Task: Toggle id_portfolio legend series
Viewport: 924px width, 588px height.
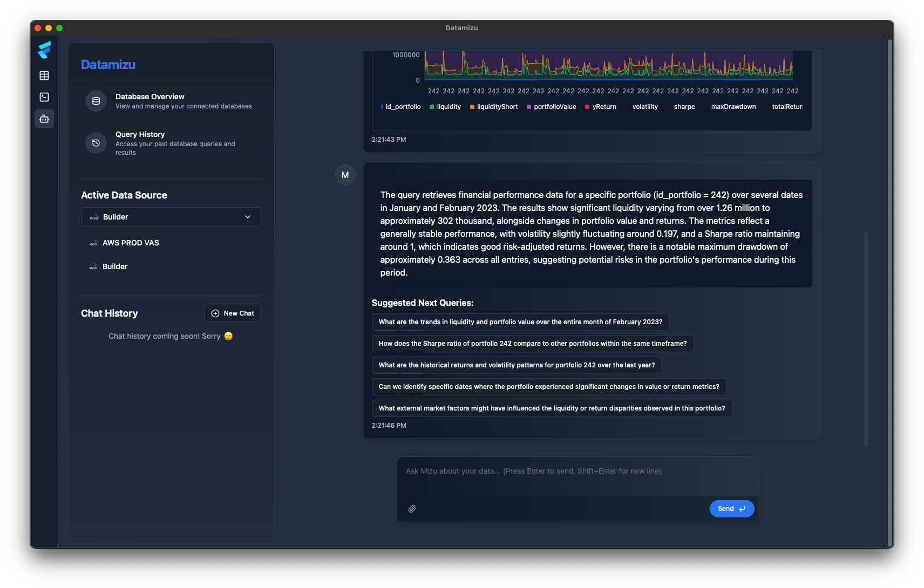Action: point(400,107)
